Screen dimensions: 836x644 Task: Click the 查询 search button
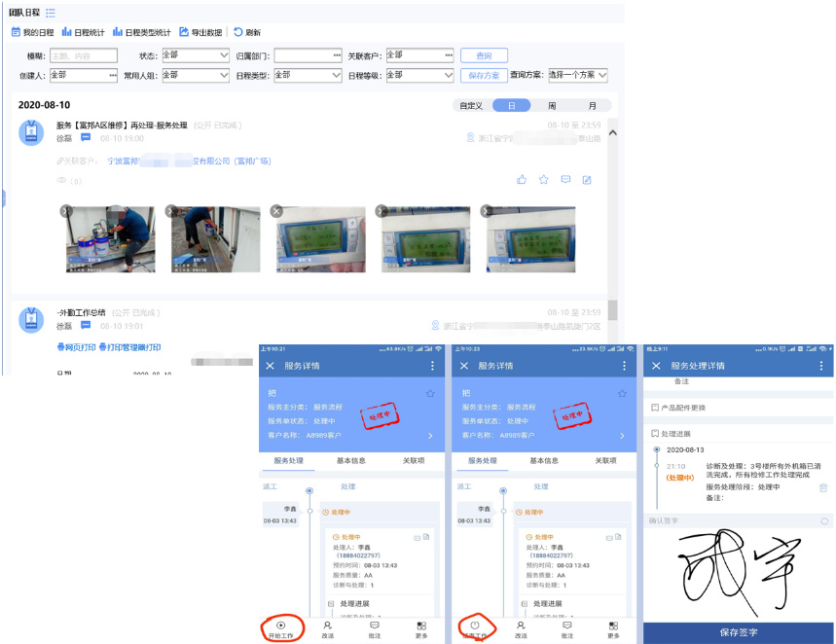click(x=483, y=55)
